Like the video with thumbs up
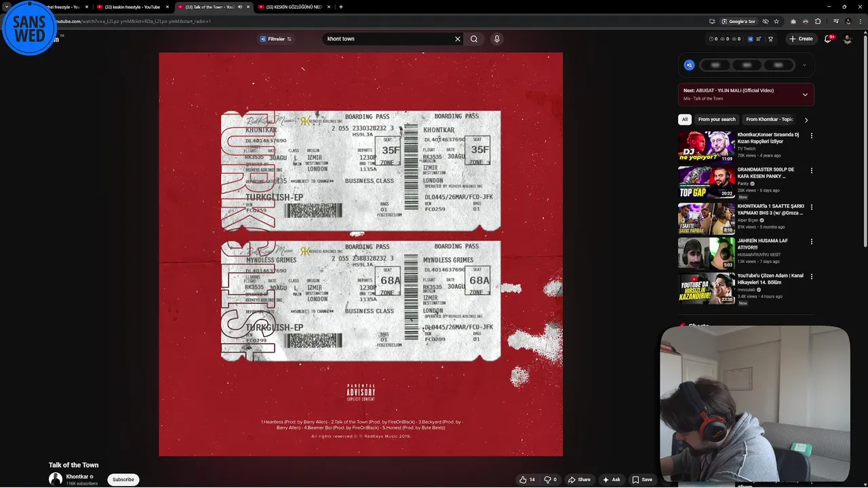 point(527,479)
